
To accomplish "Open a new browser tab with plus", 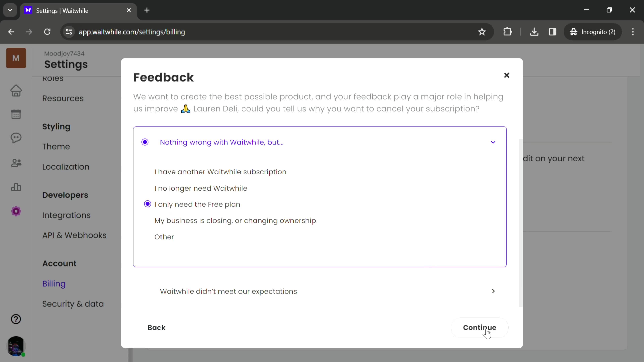I will (147, 10).
